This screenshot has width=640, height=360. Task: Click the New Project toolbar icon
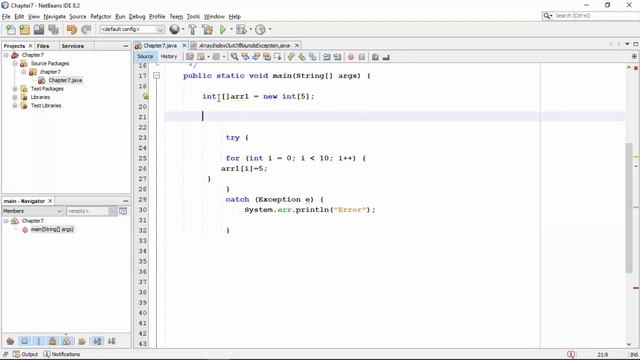(x=24, y=29)
